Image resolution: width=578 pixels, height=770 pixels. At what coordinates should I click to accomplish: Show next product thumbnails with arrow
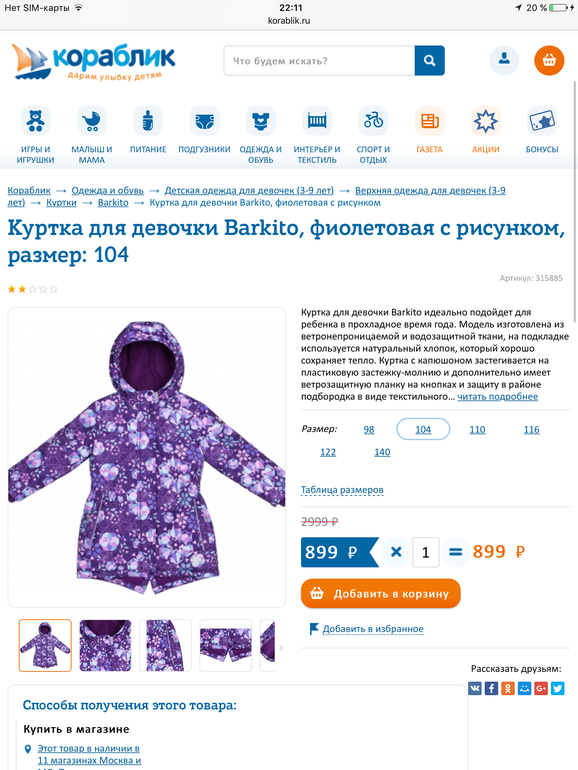(281, 648)
